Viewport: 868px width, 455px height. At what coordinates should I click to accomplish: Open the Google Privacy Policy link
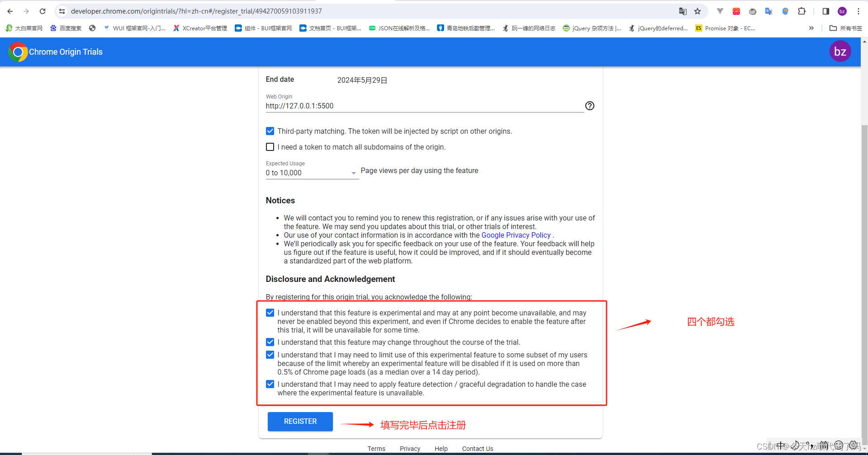(516, 235)
